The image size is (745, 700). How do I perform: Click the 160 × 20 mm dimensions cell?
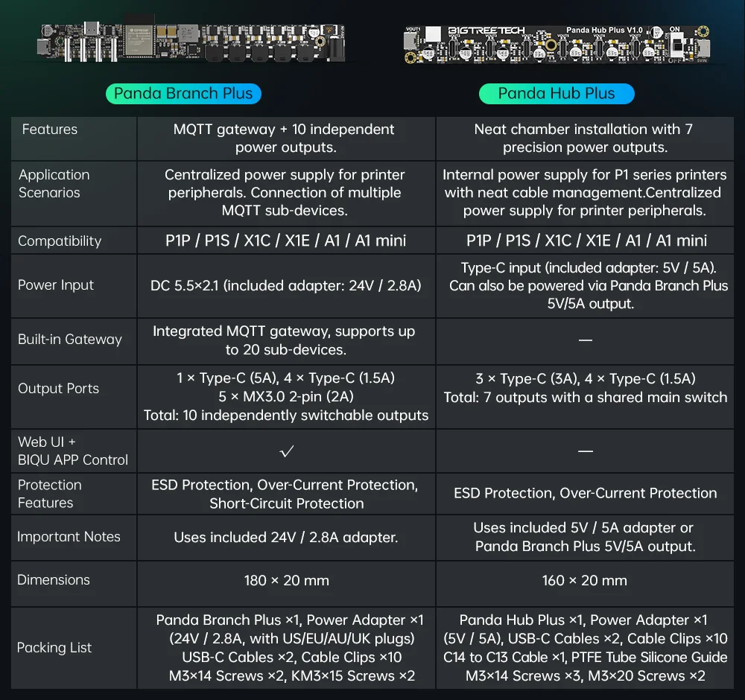pyautogui.click(x=585, y=581)
